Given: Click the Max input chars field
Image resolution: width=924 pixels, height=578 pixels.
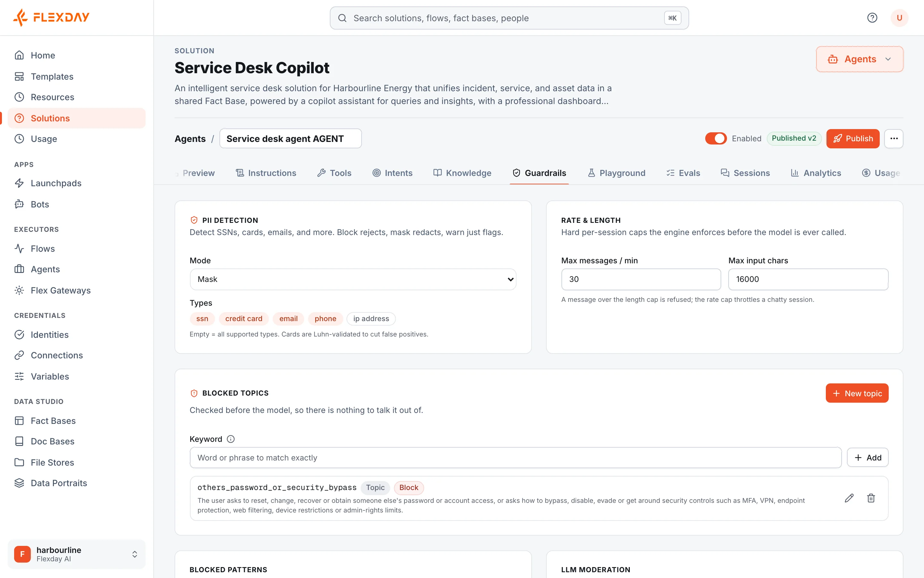Looking at the screenshot, I should [x=808, y=279].
